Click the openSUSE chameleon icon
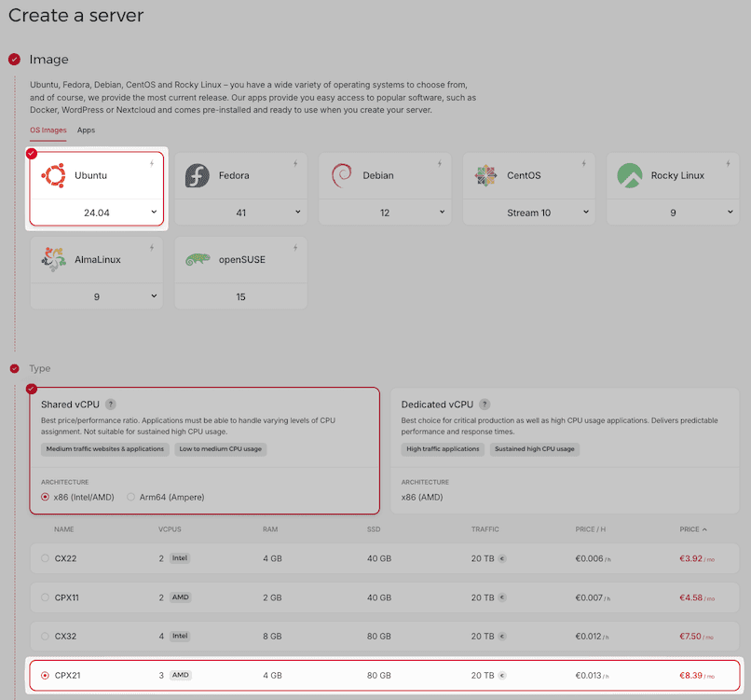The width and height of the screenshot is (751, 700). click(198, 259)
